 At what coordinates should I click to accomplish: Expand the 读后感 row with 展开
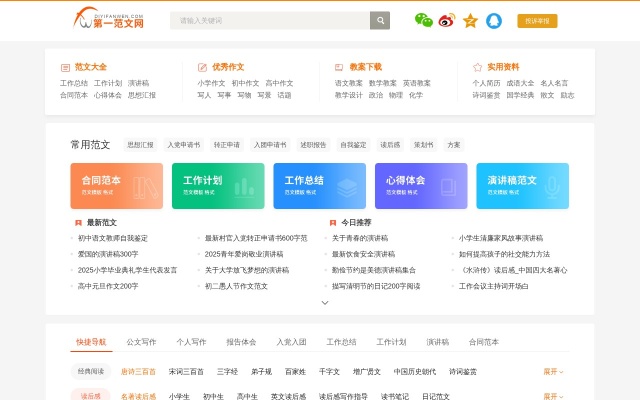[553, 396]
